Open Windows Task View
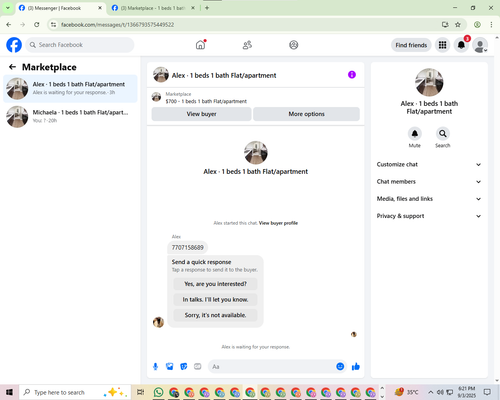The height and width of the screenshot is (400, 500). coord(141,392)
